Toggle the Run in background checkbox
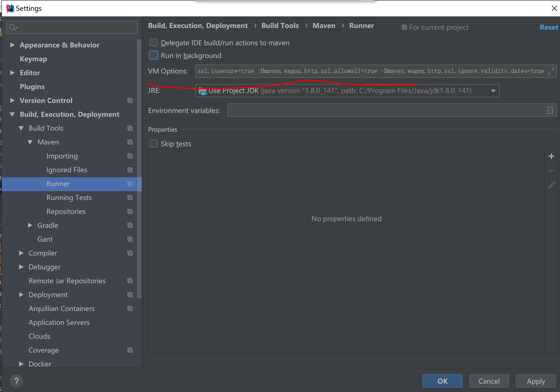 pyautogui.click(x=154, y=55)
